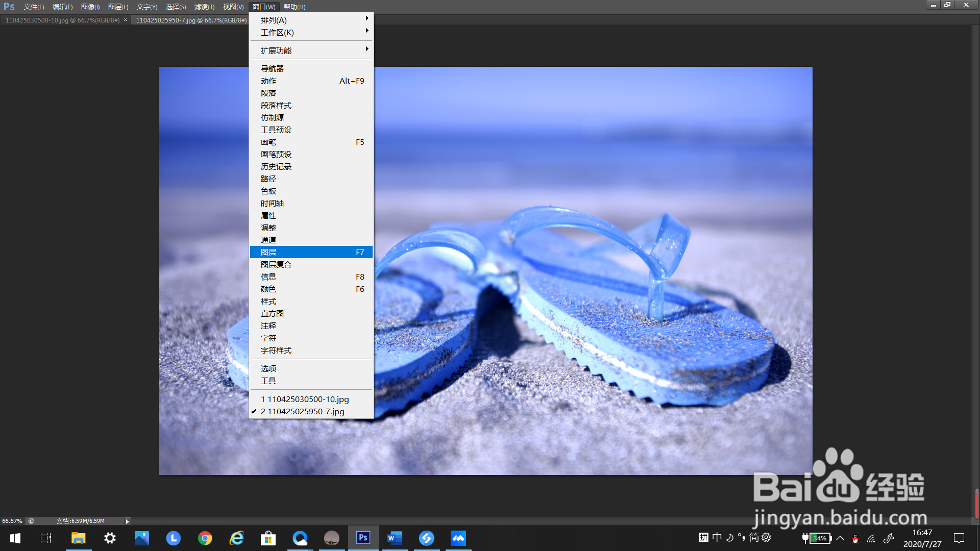
Task: Click the QQ penguin tray icon
Action: coord(855,538)
